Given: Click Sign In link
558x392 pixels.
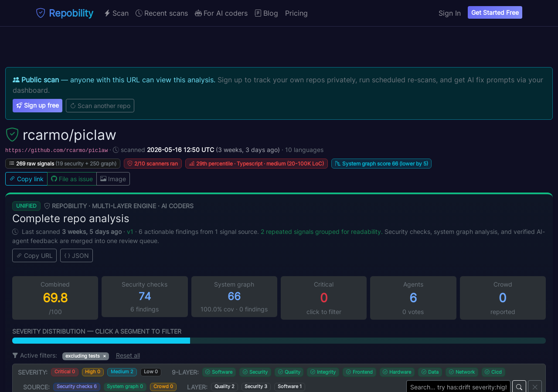Looking at the screenshot, I should (449, 13).
